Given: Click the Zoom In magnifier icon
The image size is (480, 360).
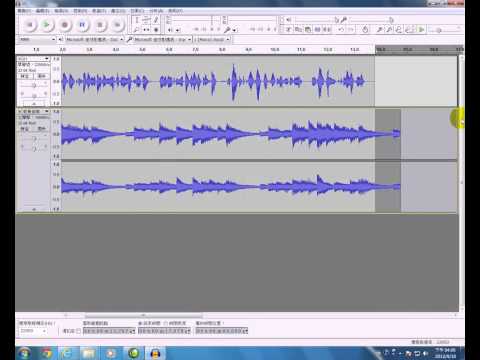Looking at the screenshot, I should 379,30.
